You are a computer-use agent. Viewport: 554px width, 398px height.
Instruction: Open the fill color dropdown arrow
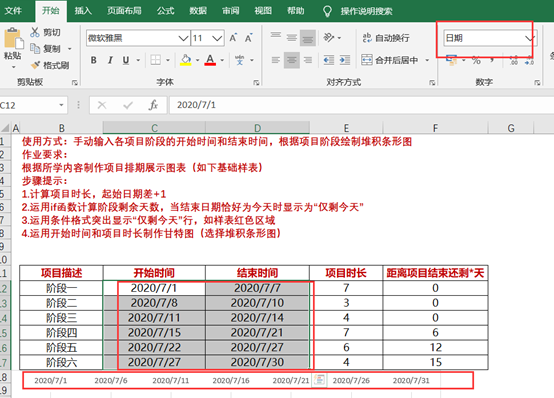[x=198, y=60]
